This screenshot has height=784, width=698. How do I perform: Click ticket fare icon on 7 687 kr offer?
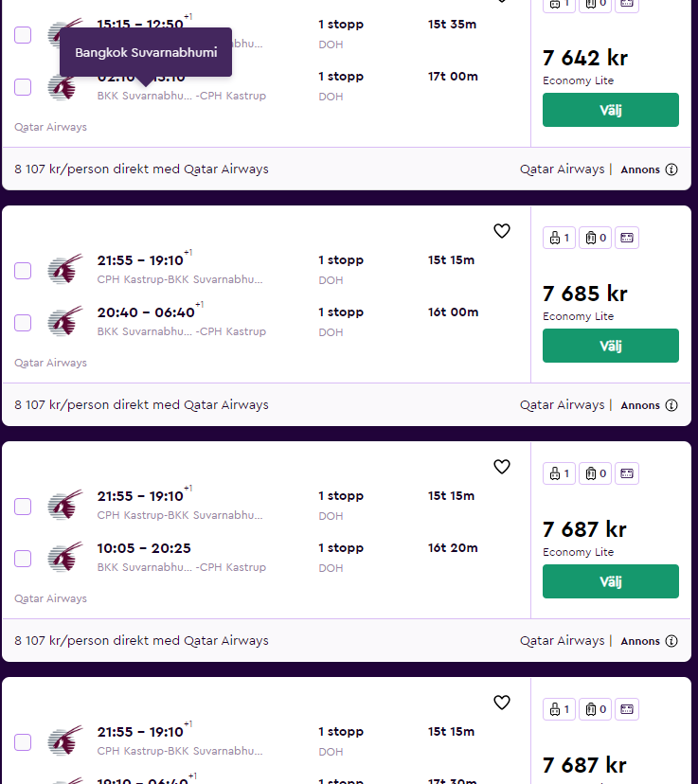[626, 473]
